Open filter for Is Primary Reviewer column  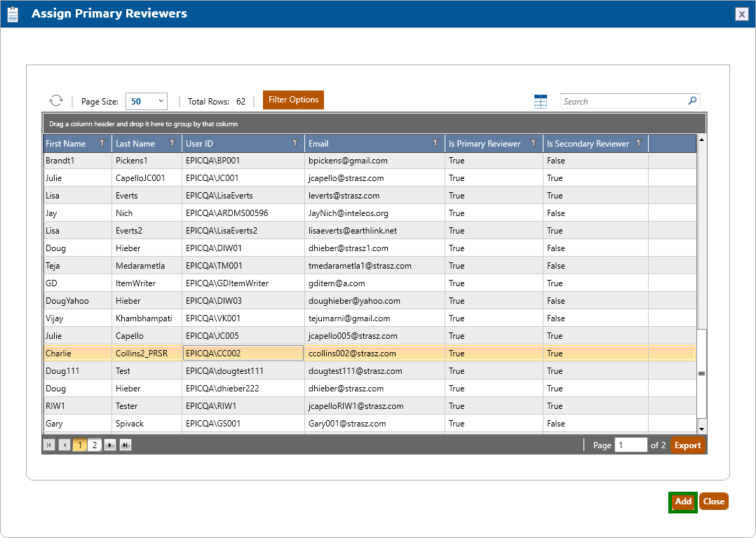coord(534,143)
